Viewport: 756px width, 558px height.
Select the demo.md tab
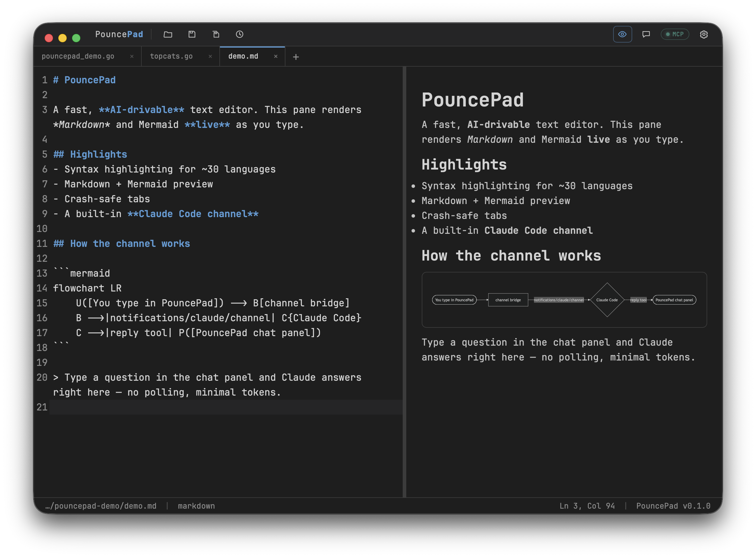243,57
